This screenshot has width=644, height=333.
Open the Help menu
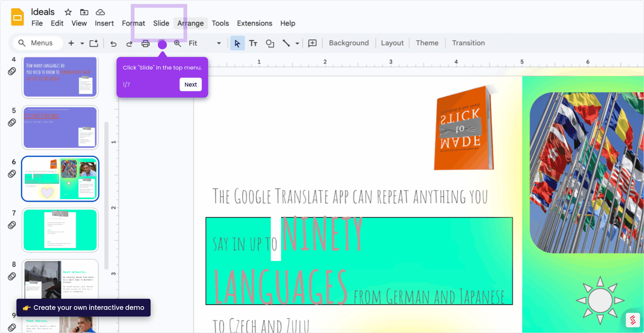pos(288,23)
